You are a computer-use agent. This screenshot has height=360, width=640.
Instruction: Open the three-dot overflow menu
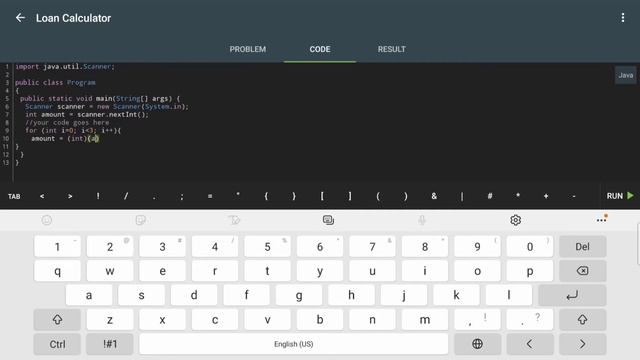point(622,18)
